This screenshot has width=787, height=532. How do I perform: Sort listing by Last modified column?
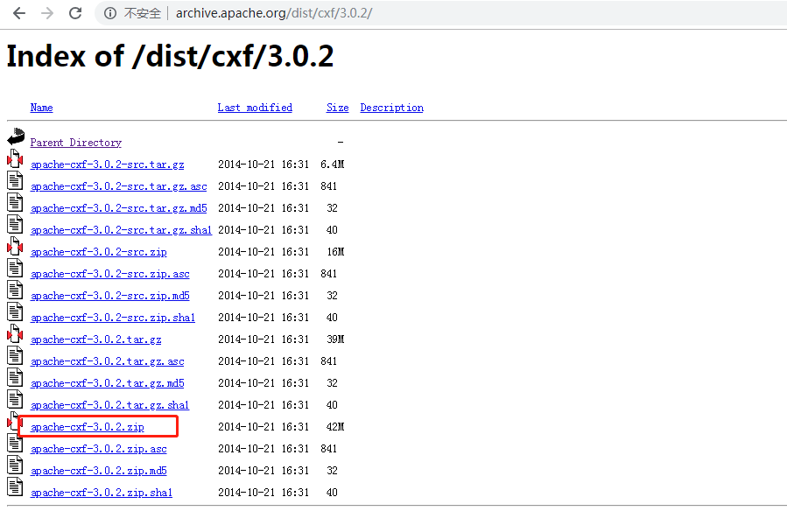click(254, 107)
